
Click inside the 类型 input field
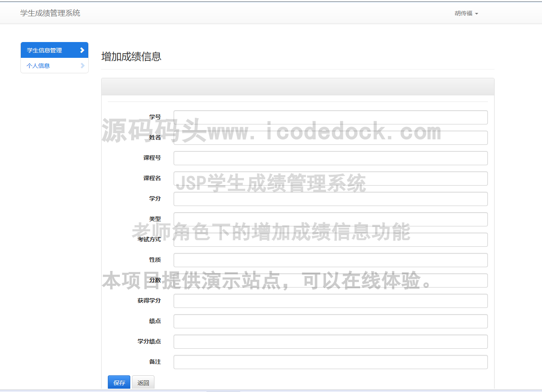click(x=331, y=219)
